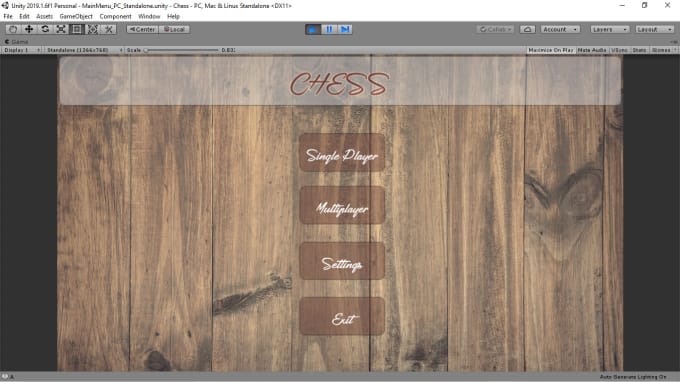Toggle pivot mode Center button
Screen dimensions: 680x382
(142, 29)
